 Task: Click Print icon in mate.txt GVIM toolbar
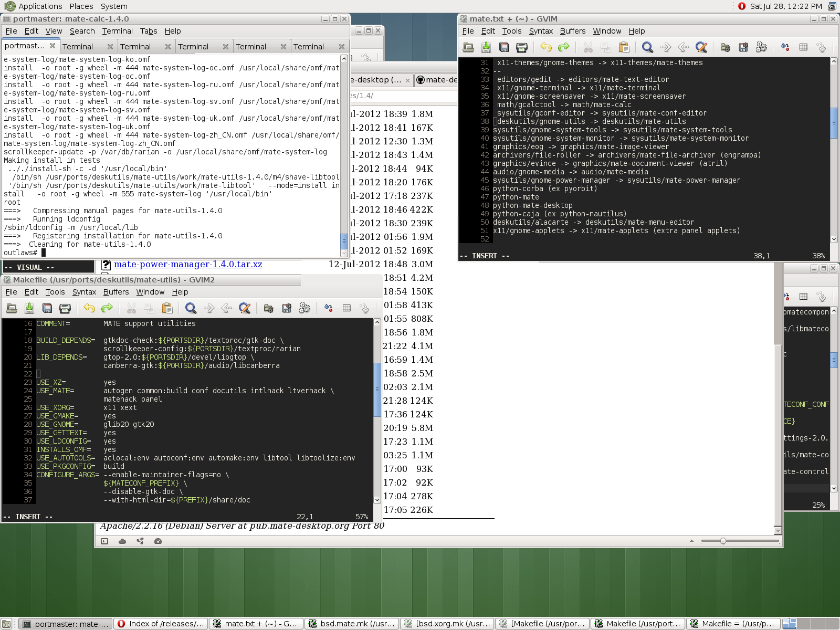click(522, 47)
